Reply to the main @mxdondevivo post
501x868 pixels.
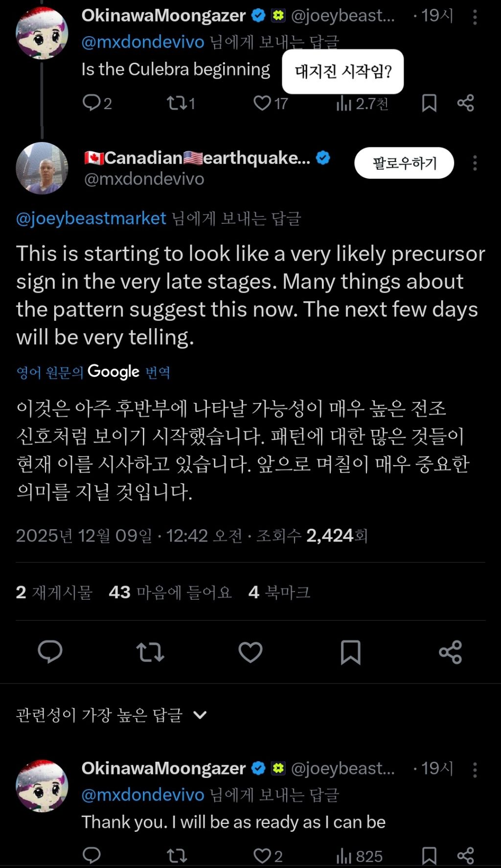pyautogui.click(x=50, y=652)
